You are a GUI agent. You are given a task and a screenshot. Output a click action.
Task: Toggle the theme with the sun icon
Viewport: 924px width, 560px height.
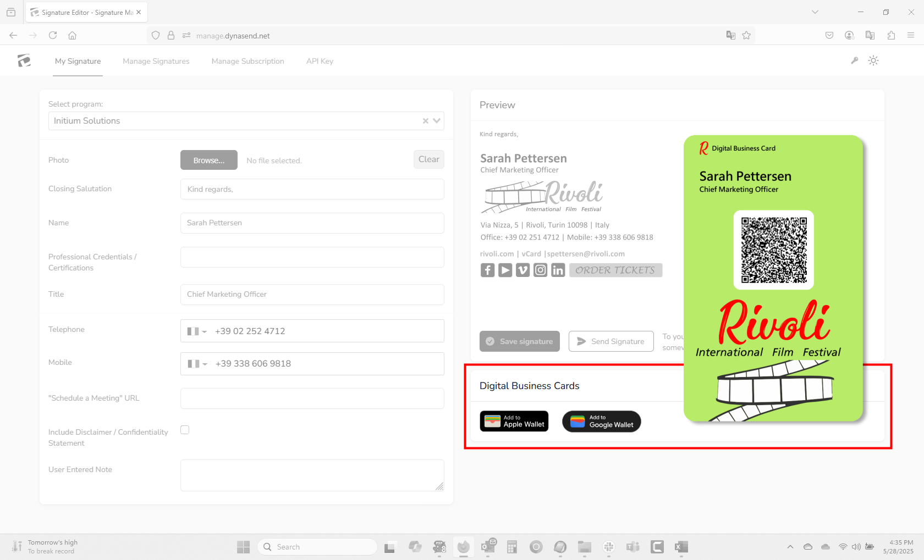[x=873, y=60]
